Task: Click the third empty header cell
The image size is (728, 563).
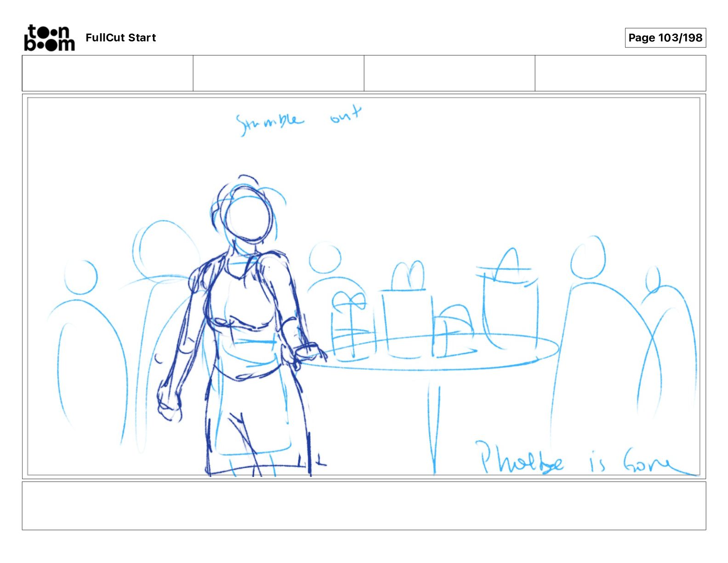Action: click(449, 73)
